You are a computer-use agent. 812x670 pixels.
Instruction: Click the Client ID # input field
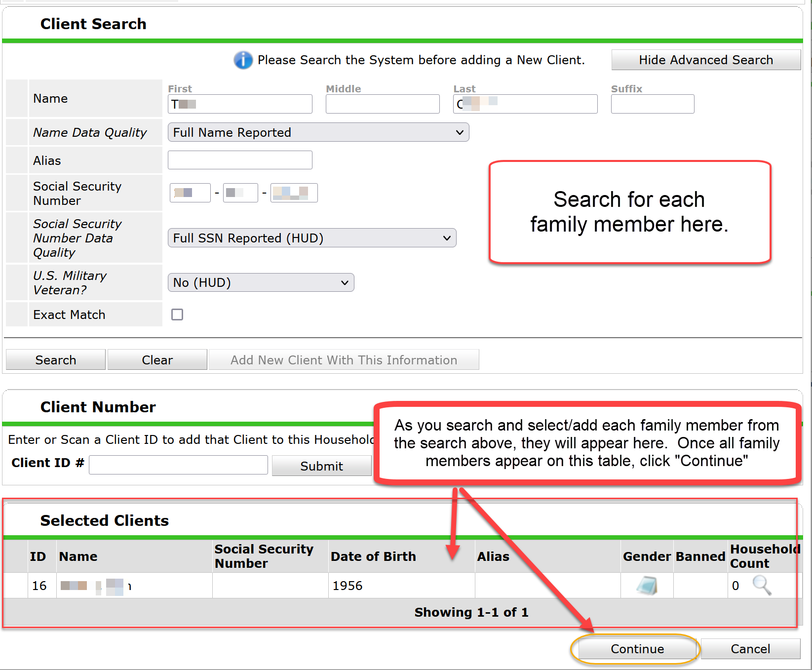(178, 465)
